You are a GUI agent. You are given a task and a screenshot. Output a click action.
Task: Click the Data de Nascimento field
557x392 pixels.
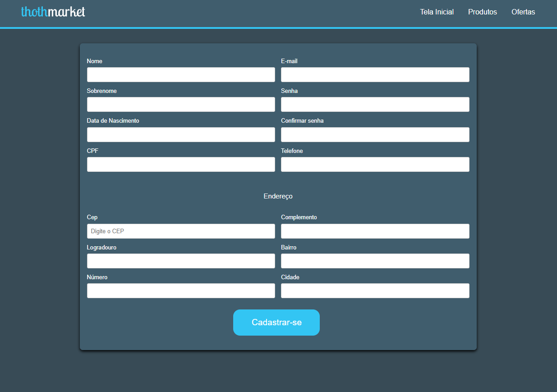click(181, 135)
